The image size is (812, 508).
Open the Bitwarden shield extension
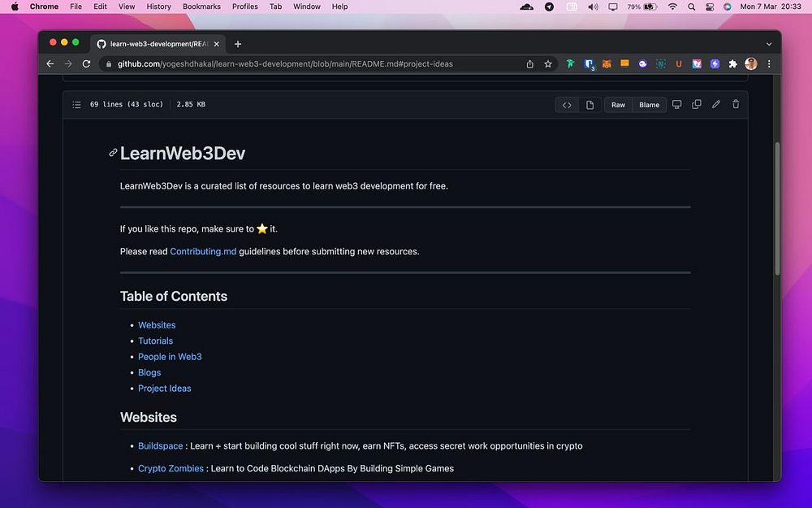589,63
